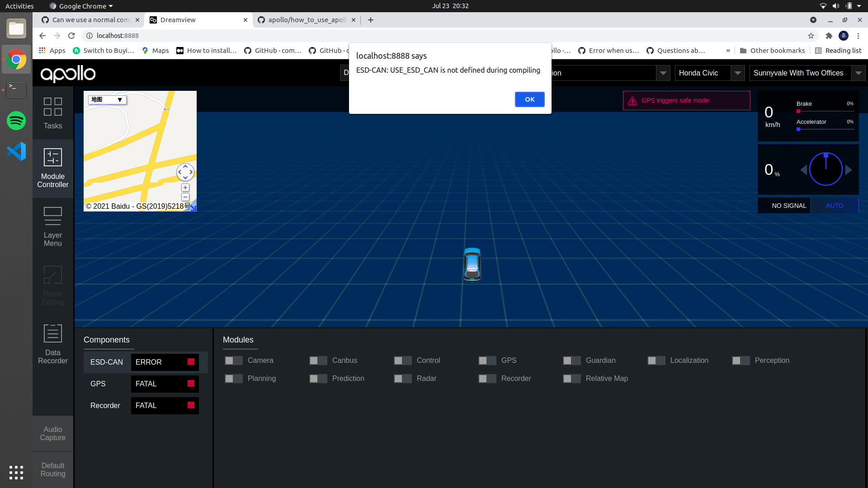Open the mode selection dropdown arrow

pos(663,73)
